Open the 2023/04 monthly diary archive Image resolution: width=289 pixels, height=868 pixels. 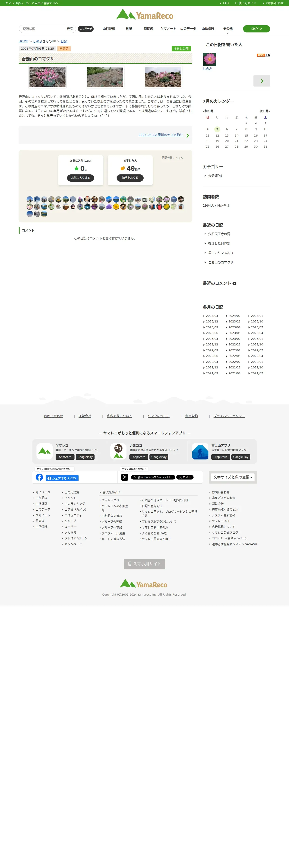[257, 333]
